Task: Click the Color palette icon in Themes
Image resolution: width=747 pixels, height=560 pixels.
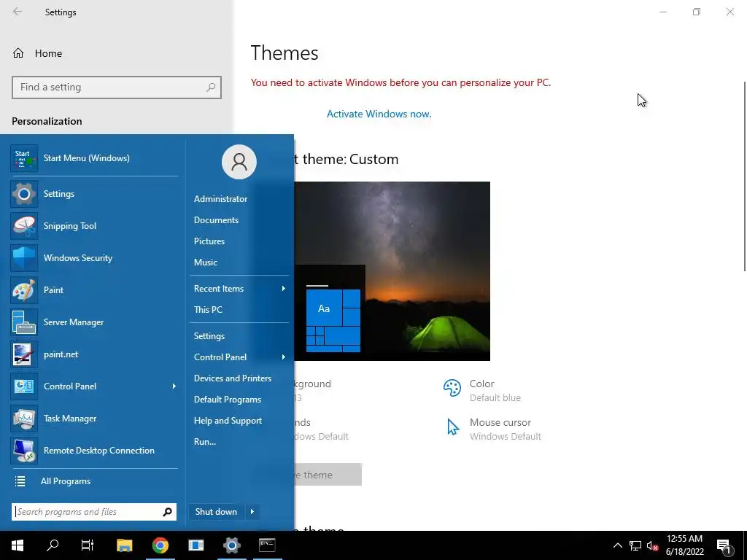Action: point(452,388)
